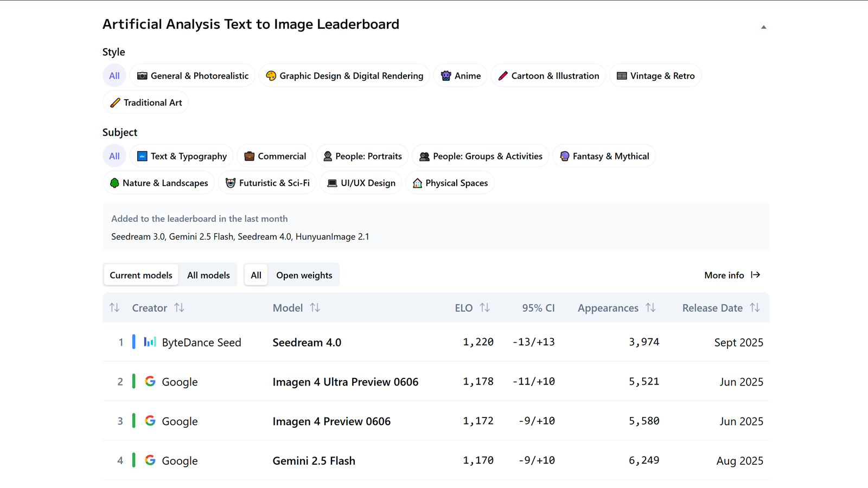
Task: Sort by ELO column arrows
Action: click(x=485, y=308)
